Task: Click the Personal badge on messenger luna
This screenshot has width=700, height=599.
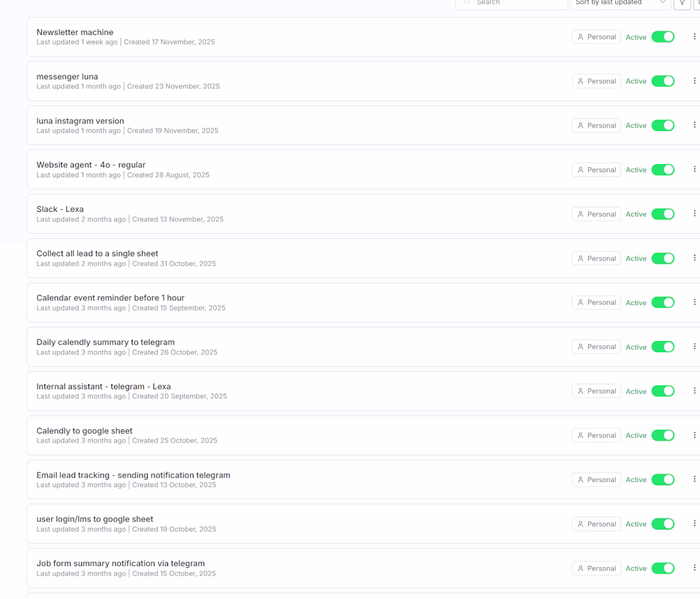Action: click(x=596, y=81)
